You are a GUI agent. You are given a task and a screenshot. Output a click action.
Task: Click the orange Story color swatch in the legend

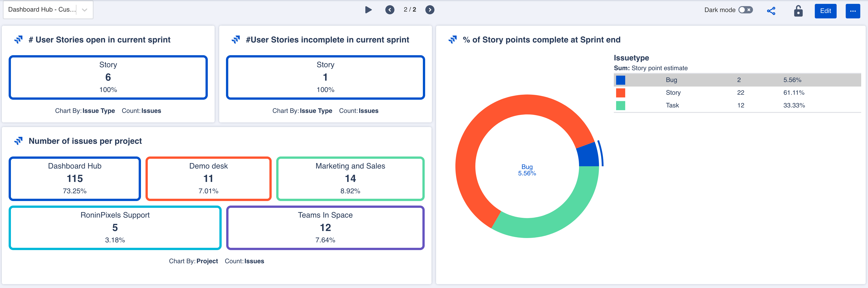(x=620, y=92)
